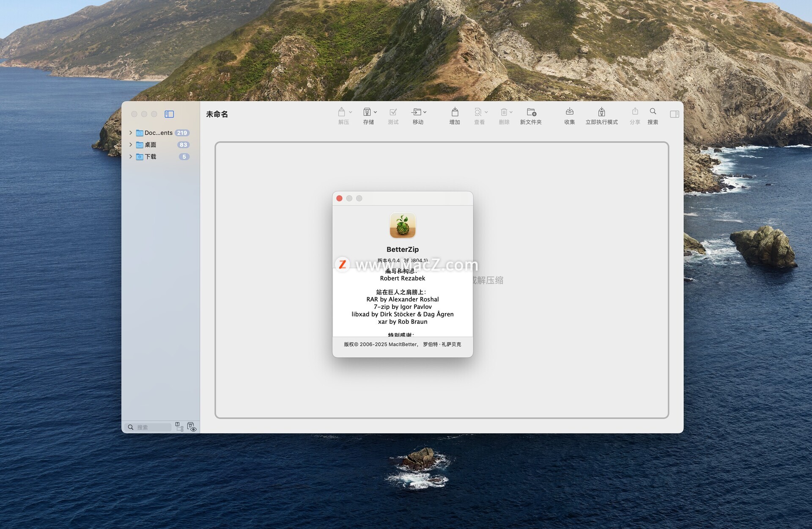Expand the 桌面 folder
Image resolution: width=812 pixels, height=529 pixels.
pos(131,145)
